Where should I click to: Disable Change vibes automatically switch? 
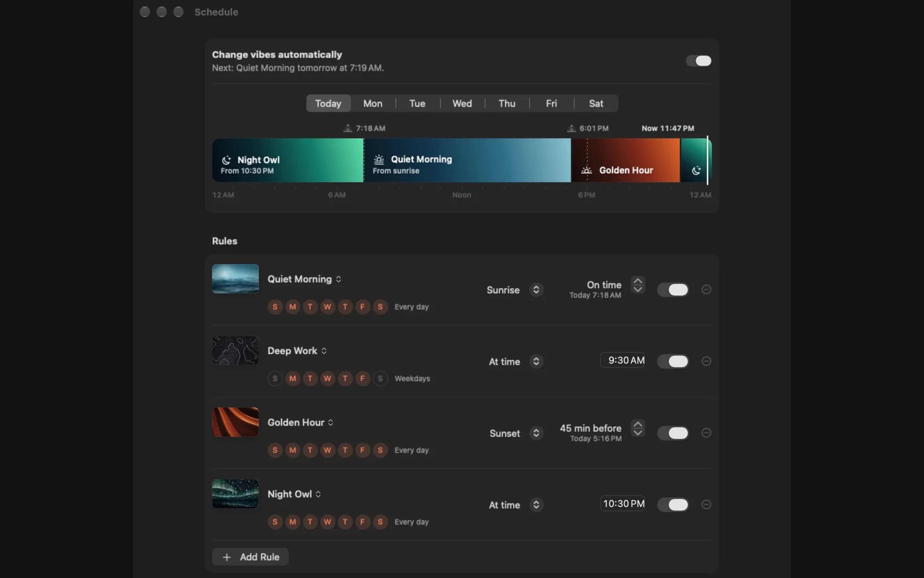[698, 61]
